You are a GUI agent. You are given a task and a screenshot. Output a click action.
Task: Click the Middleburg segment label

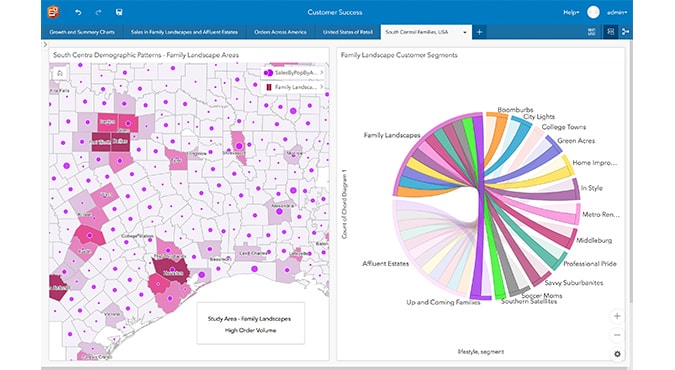coord(594,240)
